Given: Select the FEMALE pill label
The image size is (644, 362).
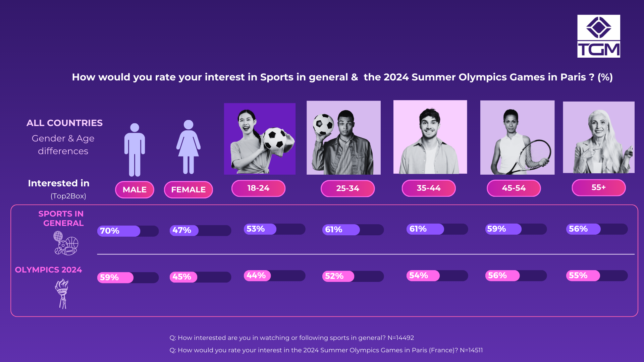Looking at the screenshot, I should pyautogui.click(x=188, y=190).
